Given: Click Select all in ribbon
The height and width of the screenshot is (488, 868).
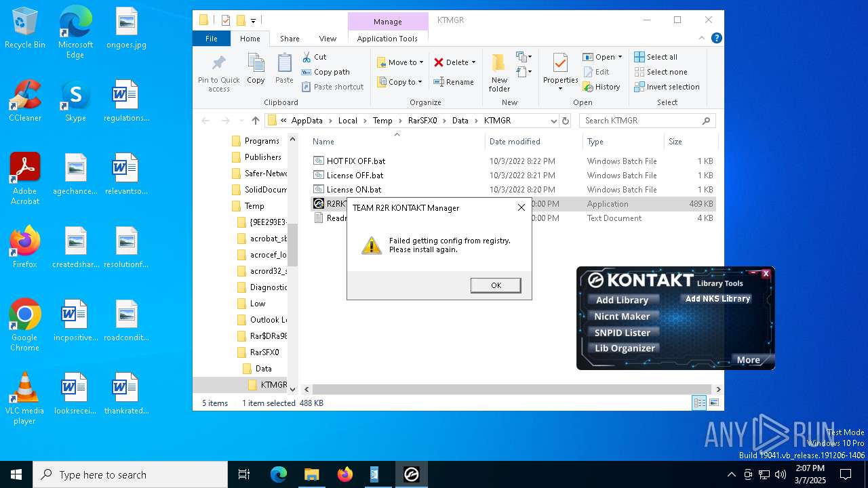Looking at the screenshot, I should coord(656,57).
